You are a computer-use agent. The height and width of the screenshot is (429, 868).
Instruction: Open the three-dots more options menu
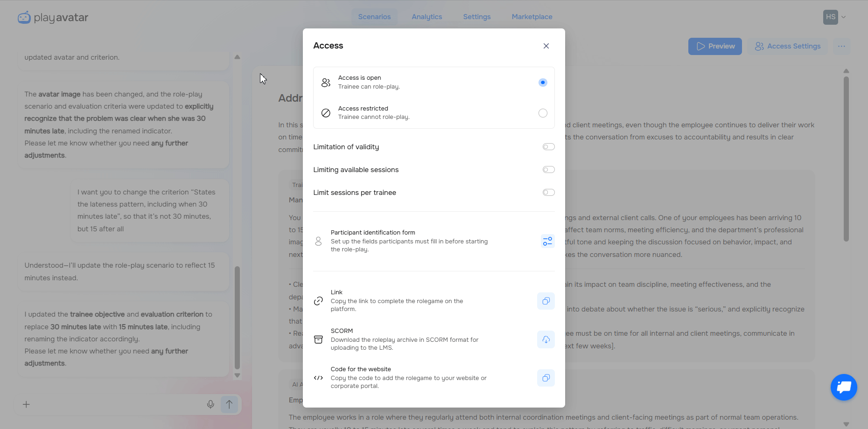coord(841,46)
